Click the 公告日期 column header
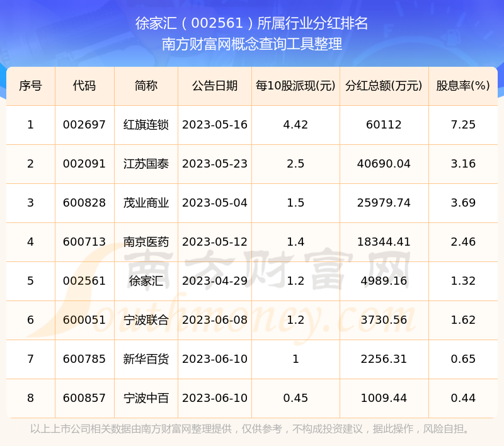The width and height of the screenshot is (504, 446). pyautogui.click(x=215, y=86)
